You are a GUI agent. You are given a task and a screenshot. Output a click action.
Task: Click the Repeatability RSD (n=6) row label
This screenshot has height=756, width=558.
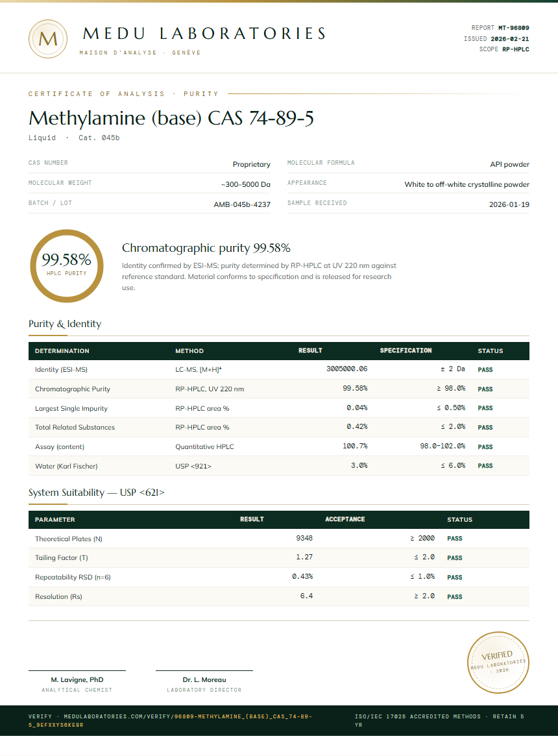[73, 577]
